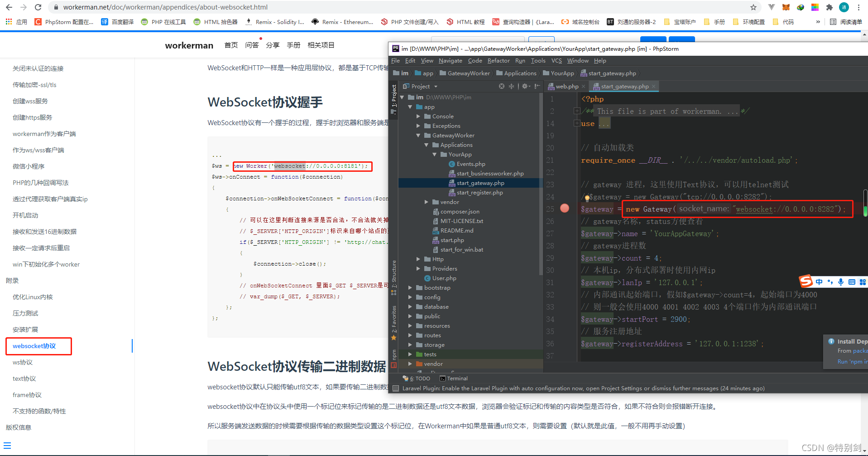This screenshot has height=456, width=868.
Task: Click the YourApp breadcrumb in navigation bar
Action: [x=558, y=73]
